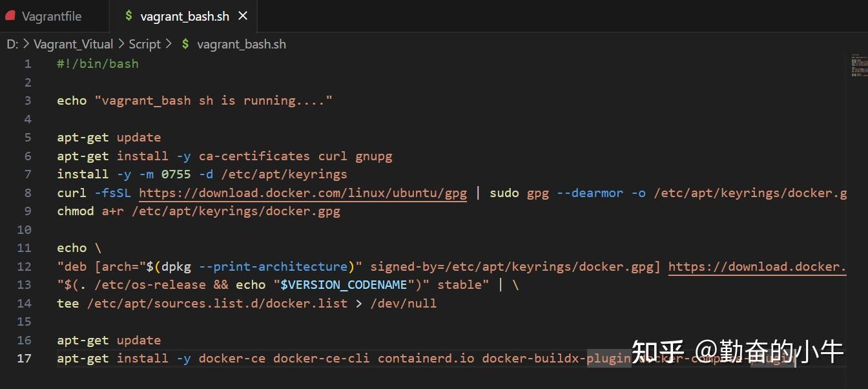Place cursor on the #!/bin/bash shebang
This screenshot has height=389, width=868.
pos(98,63)
